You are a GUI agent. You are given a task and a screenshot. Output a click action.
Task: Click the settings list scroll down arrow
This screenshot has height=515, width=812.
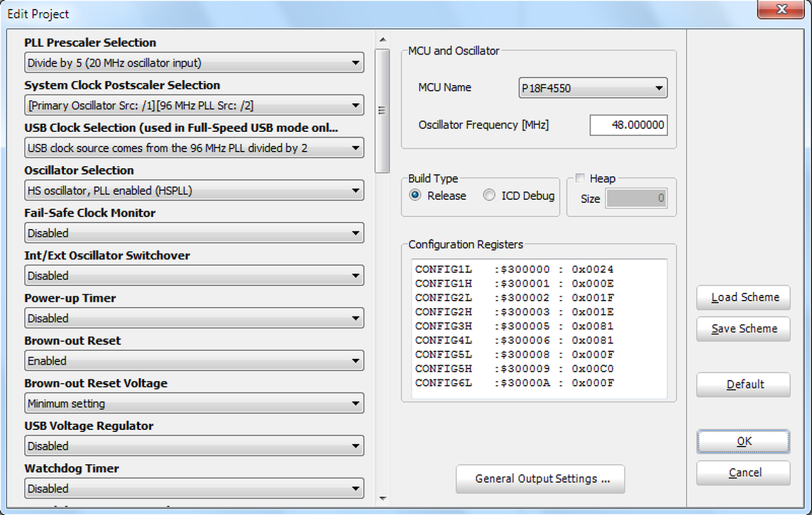(382, 499)
